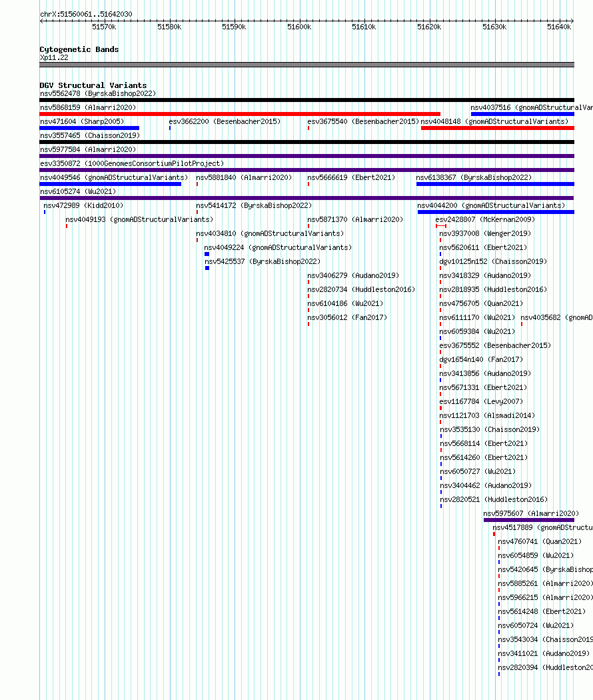Open nsv1121703 (Alsmadi2014) variant

[487, 415]
